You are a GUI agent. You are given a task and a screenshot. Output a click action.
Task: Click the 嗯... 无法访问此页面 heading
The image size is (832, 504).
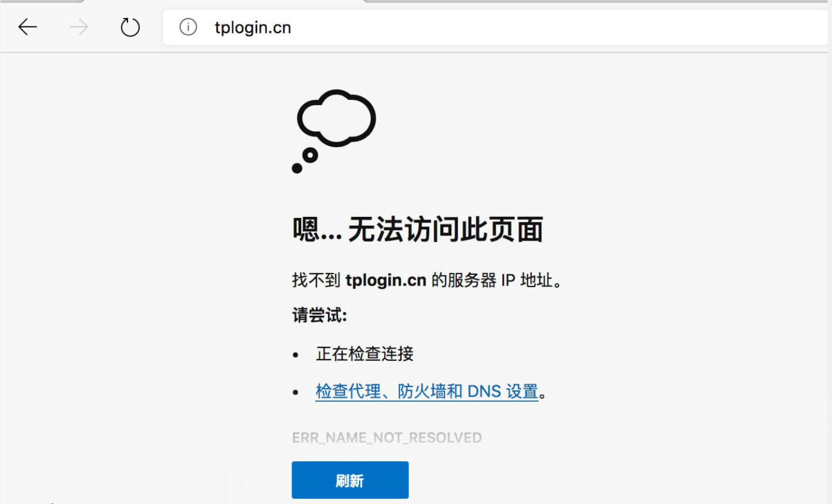(417, 229)
